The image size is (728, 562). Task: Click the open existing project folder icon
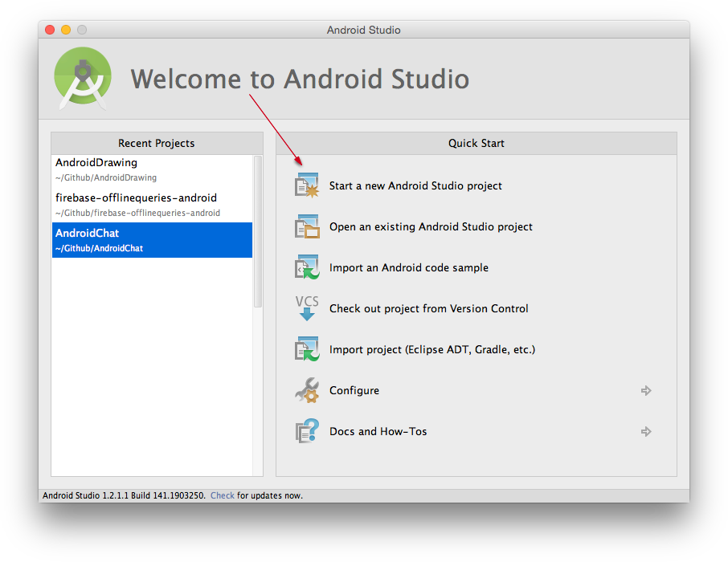tap(307, 226)
